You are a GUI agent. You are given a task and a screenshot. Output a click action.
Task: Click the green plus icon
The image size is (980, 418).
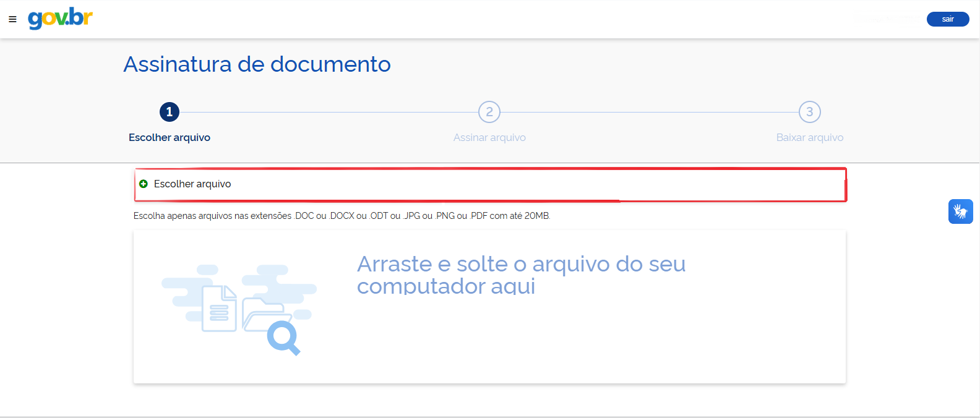click(x=144, y=184)
